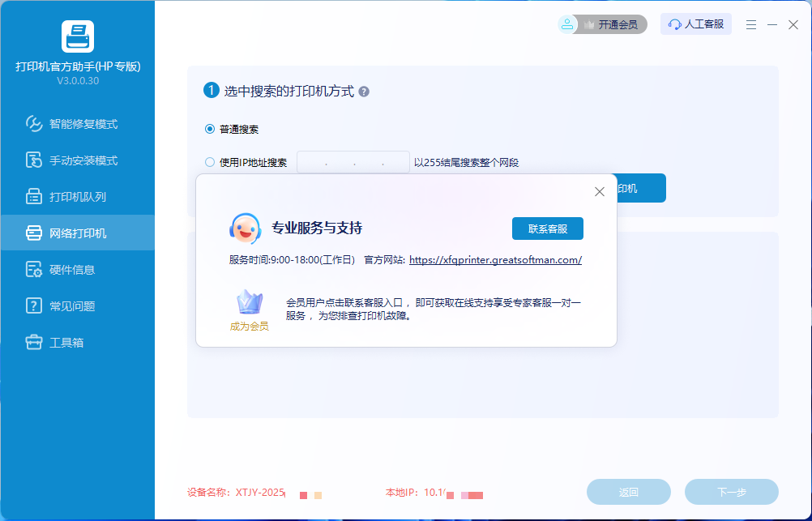Open Smart Repair Mode (智能修复模式)

coord(83,124)
